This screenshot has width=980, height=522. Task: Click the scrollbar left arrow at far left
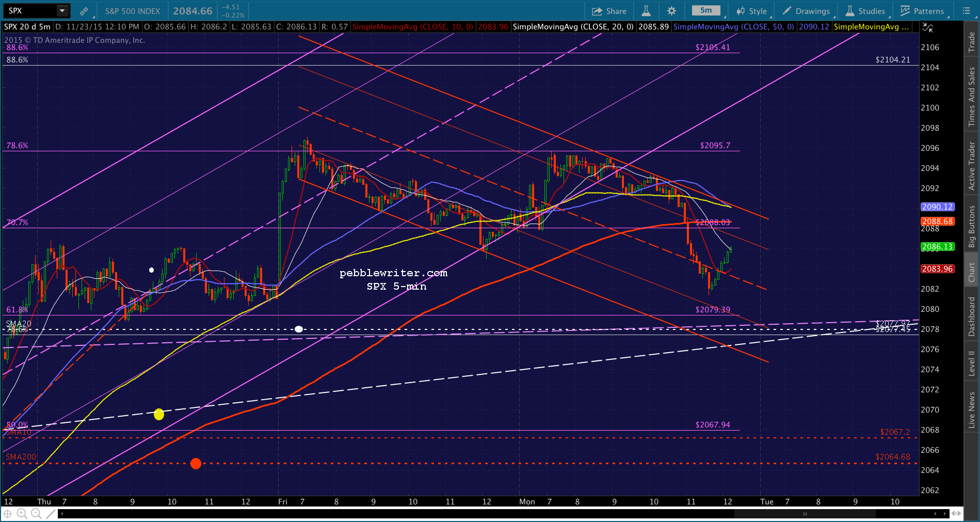(x=62, y=514)
